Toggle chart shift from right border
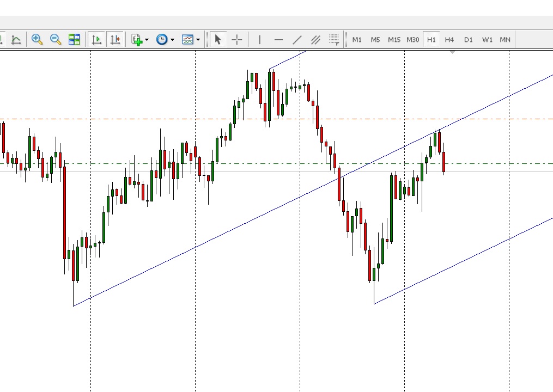The height and width of the screenshot is (392, 553). [x=116, y=40]
